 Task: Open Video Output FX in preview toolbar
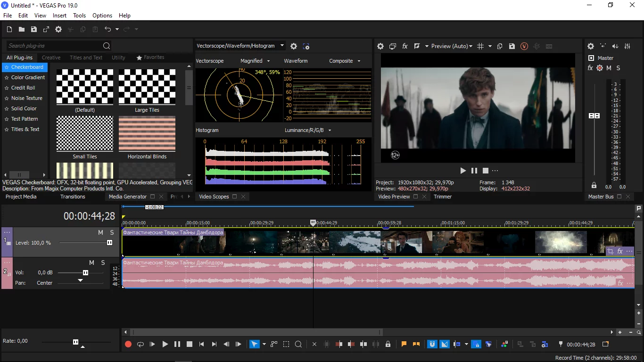(x=405, y=46)
